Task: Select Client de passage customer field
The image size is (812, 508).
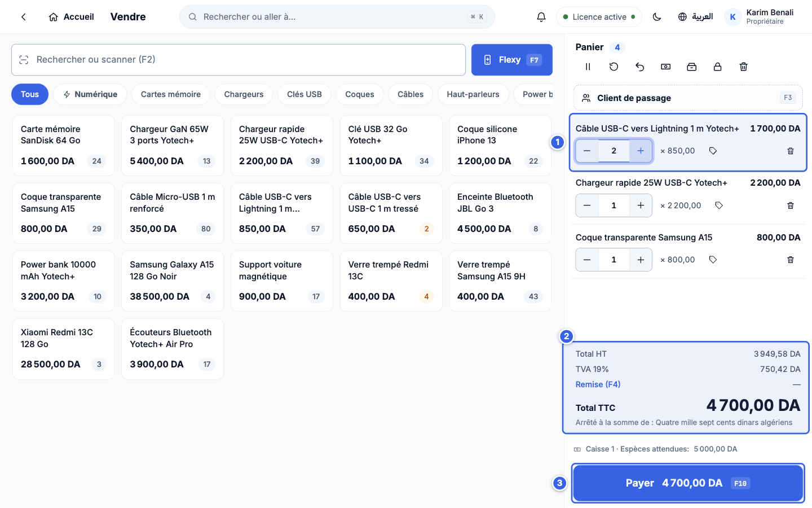Action: [688, 98]
